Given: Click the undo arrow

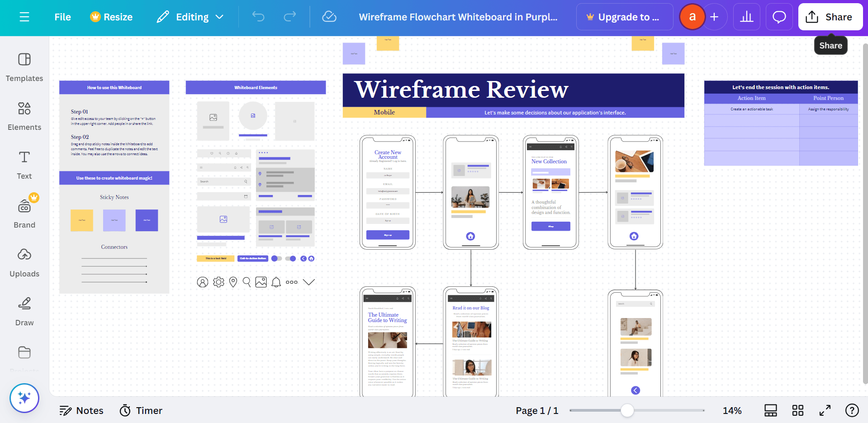Looking at the screenshot, I should click(258, 17).
